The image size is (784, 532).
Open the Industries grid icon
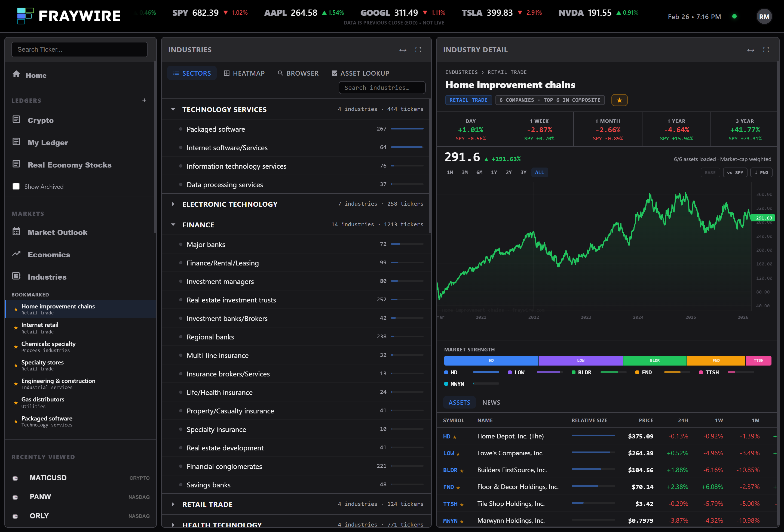pyautogui.click(x=16, y=276)
